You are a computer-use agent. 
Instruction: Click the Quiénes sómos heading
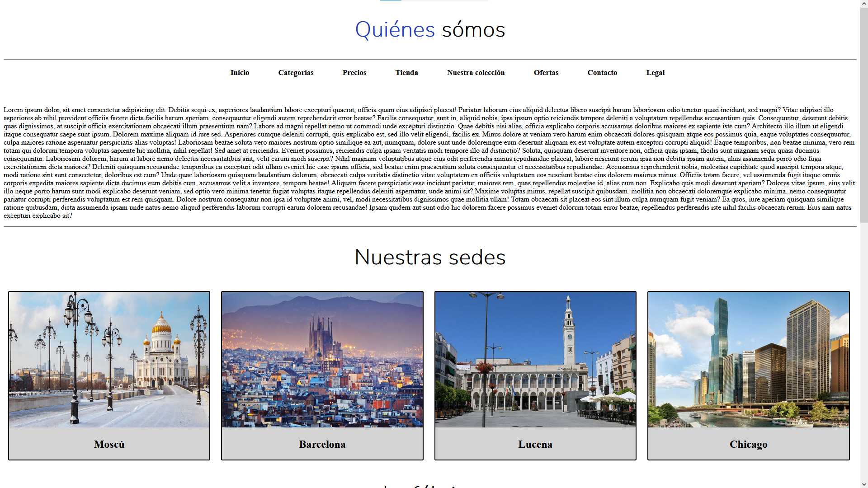tap(430, 30)
